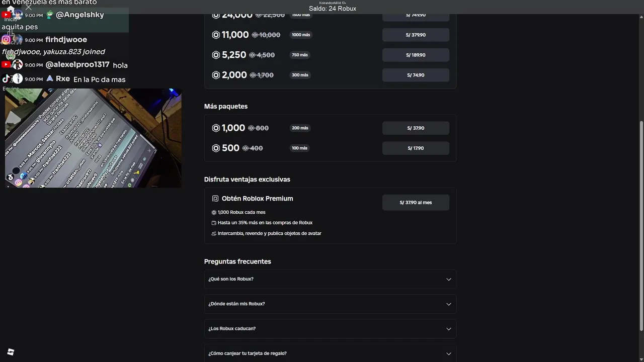644x362 pixels.
Task: Click the 'Saldo: 24 Robux' balance text
Action: tap(332, 9)
